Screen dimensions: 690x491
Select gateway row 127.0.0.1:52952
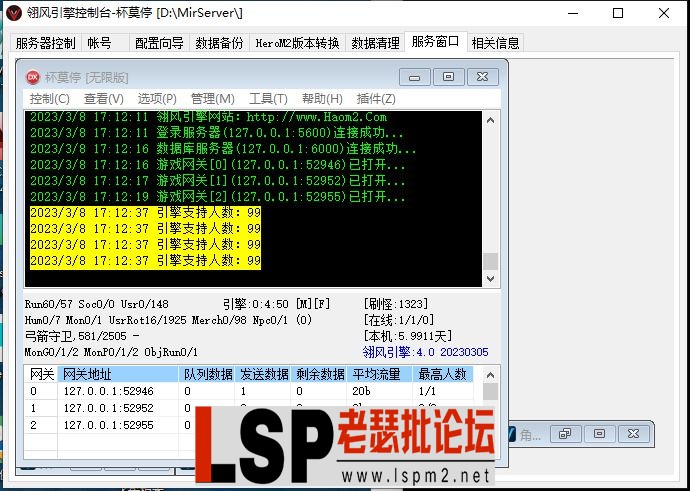(249, 408)
